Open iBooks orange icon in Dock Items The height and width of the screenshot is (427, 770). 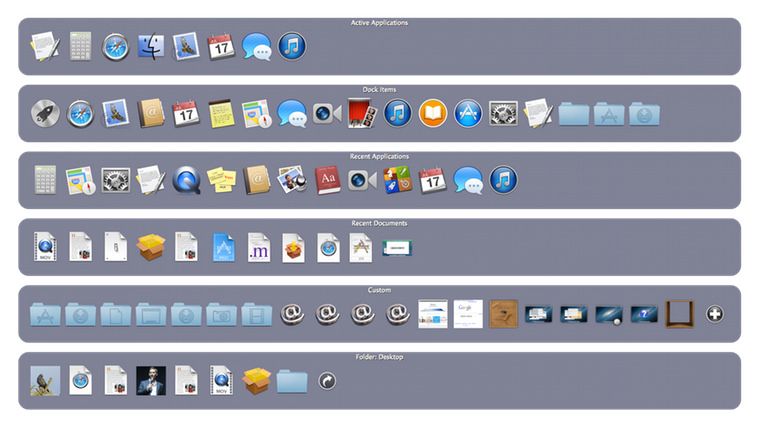pyautogui.click(x=432, y=113)
